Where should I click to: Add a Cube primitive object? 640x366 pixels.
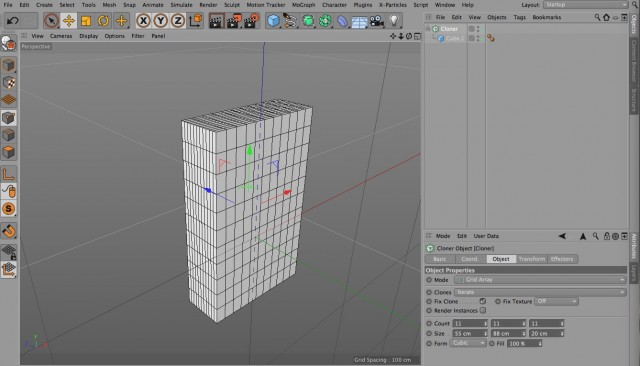point(273,20)
